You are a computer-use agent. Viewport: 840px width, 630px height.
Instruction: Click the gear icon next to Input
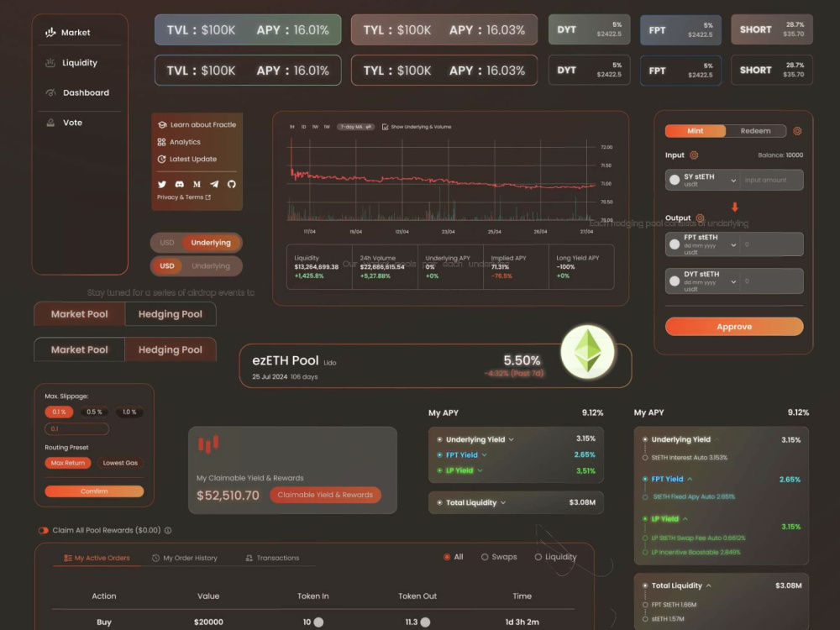[694, 155]
